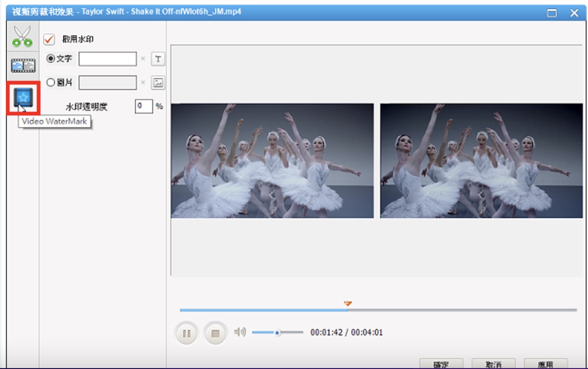
Task: Click the original video preview on left
Action: pyautogui.click(x=272, y=160)
